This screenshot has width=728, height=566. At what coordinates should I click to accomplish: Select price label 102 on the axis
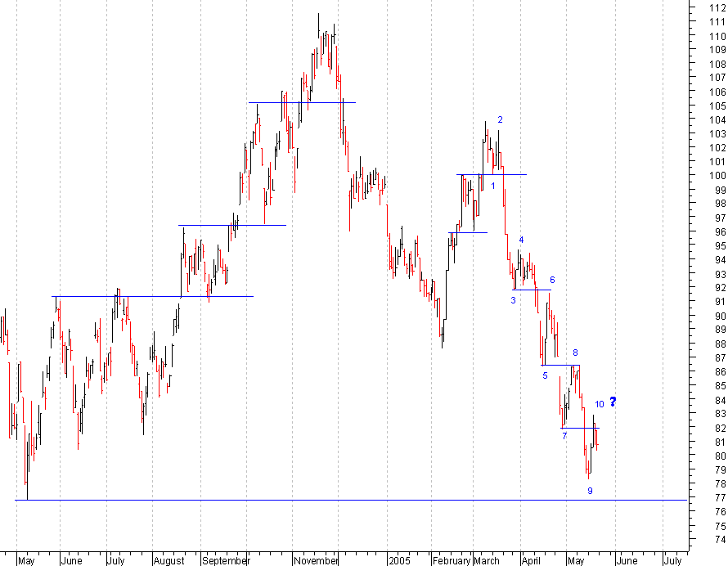[x=717, y=148]
